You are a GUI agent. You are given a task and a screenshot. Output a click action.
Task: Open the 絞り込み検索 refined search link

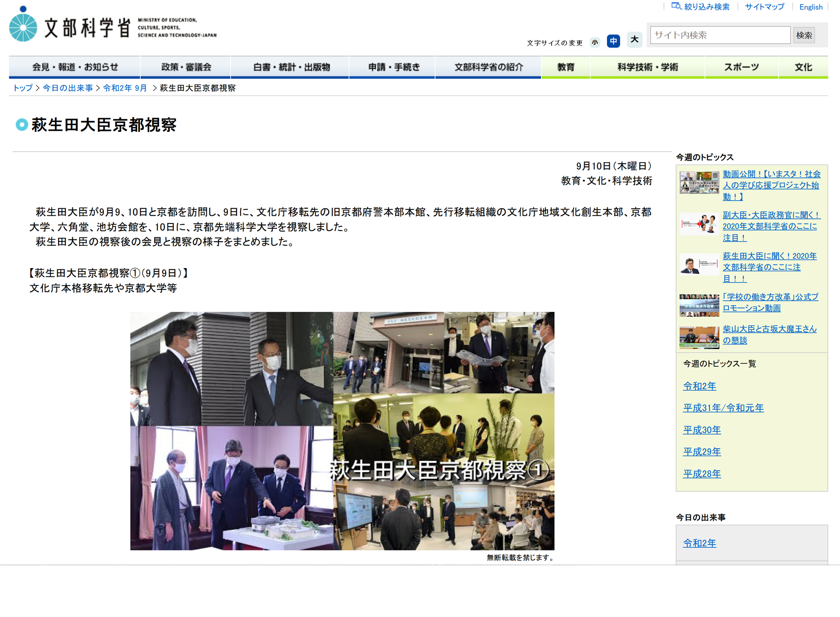[701, 7]
